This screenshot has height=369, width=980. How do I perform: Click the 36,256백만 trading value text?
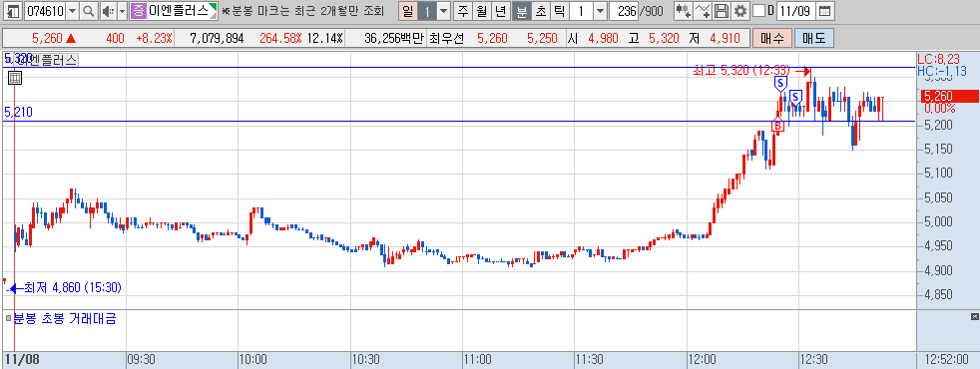394,39
